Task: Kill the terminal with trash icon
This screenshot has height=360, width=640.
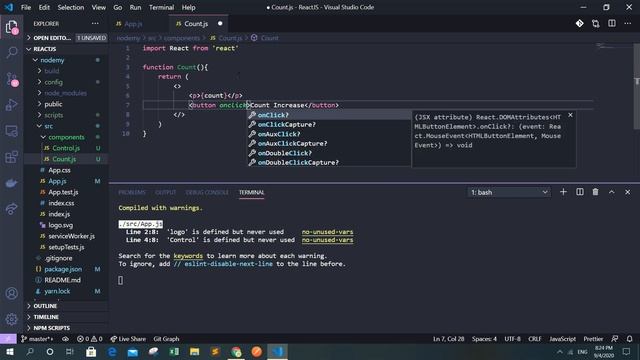Action: [596, 192]
